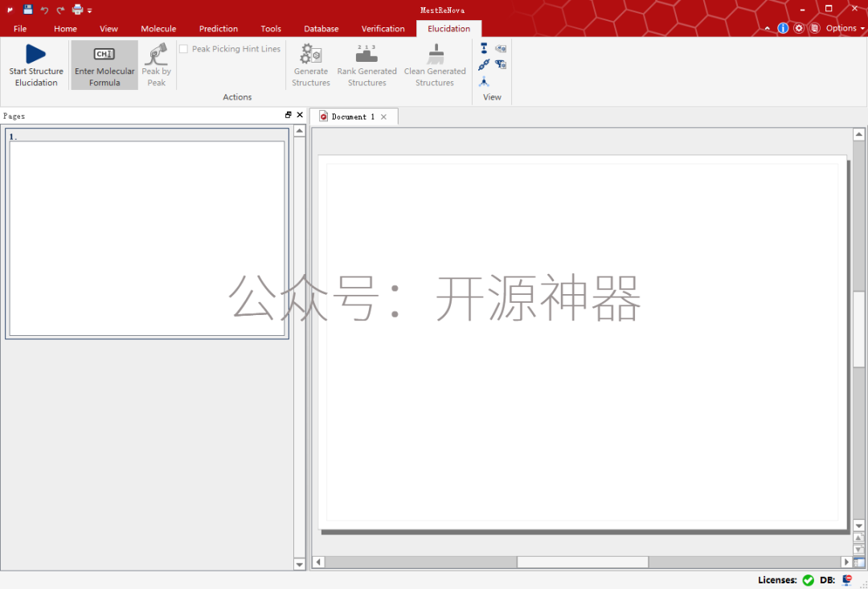Click the trophy table icon in View group

(501, 65)
